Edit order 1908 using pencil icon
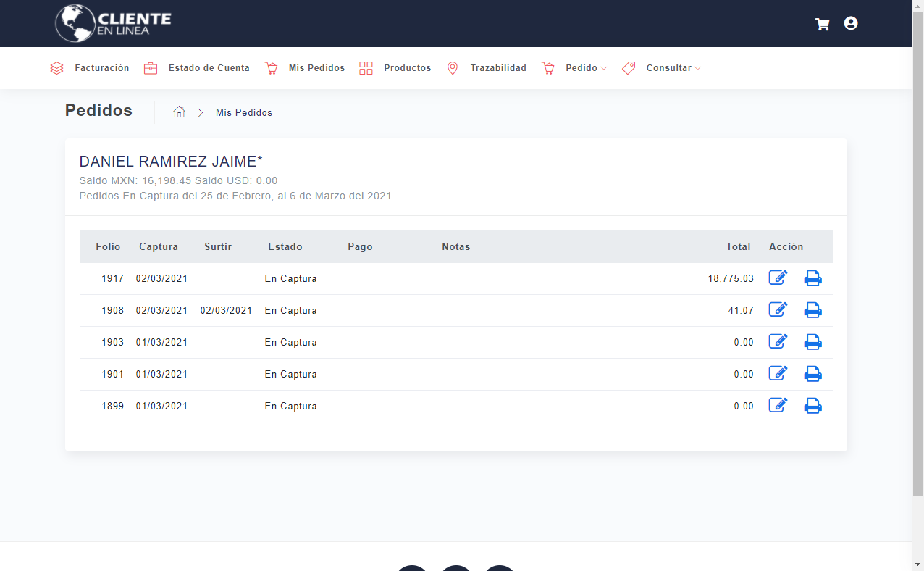Viewport: 924px width, 571px height. click(x=778, y=310)
